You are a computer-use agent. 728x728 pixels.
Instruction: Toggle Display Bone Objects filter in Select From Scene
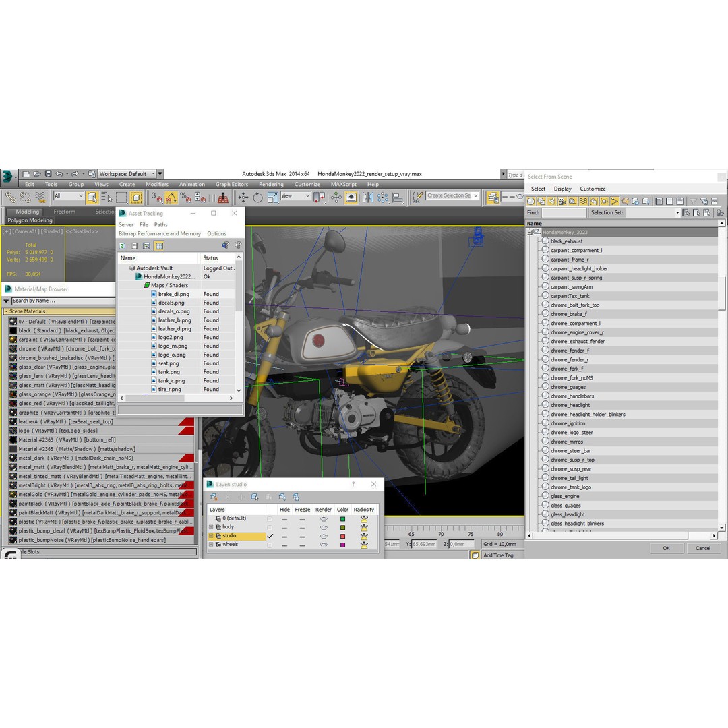tap(614, 201)
